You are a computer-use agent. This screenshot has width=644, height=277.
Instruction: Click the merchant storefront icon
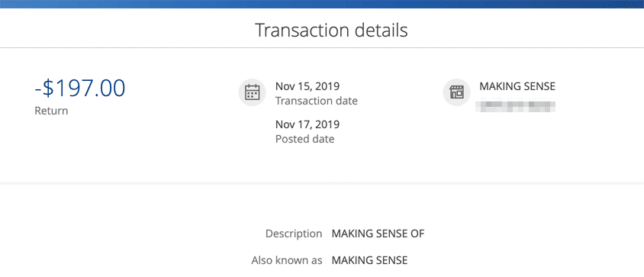coord(456,92)
